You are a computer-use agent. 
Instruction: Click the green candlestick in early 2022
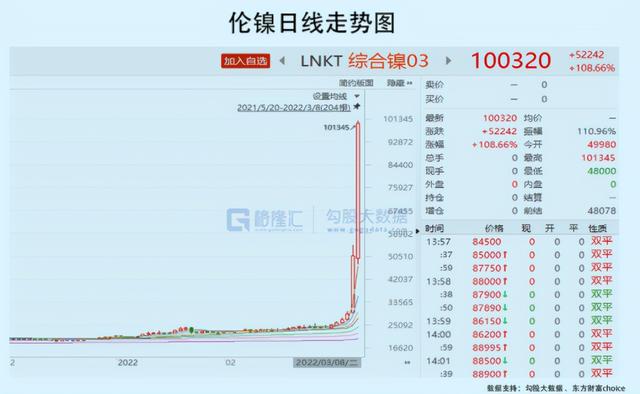pos(191,329)
